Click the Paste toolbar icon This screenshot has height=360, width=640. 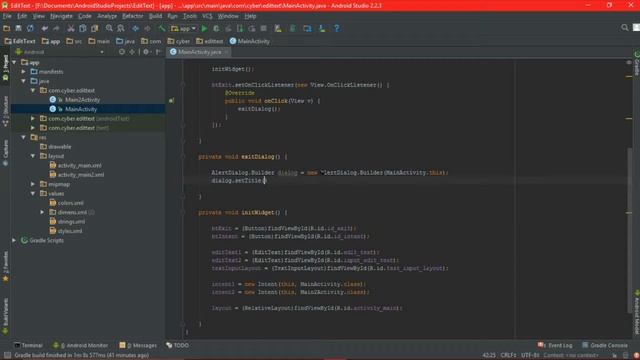(x=94, y=29)
